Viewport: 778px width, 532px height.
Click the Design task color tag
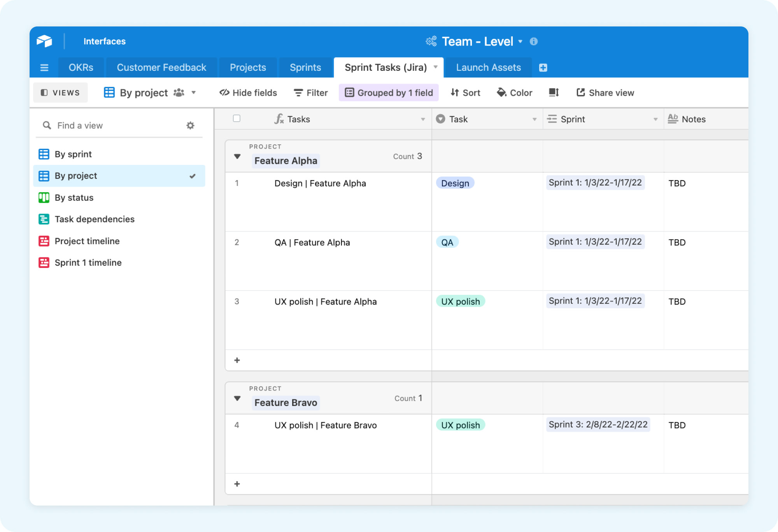click(455, 183)
